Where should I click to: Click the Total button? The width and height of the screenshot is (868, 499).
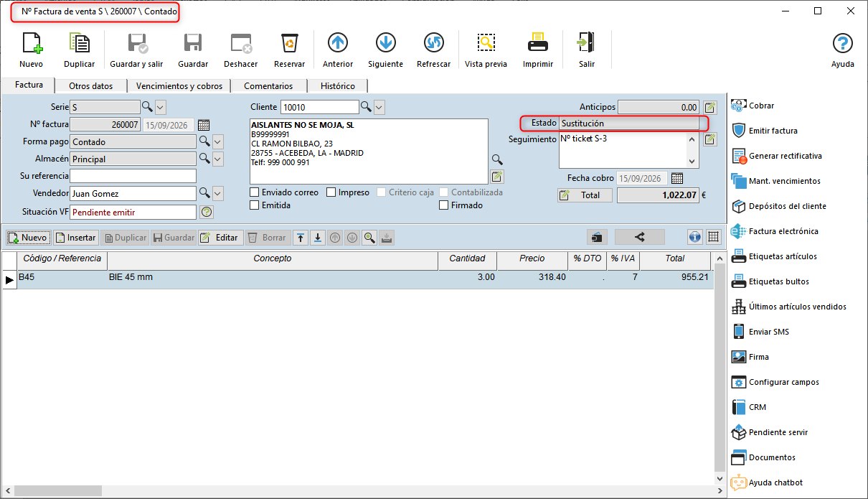(x=585, y=195)
